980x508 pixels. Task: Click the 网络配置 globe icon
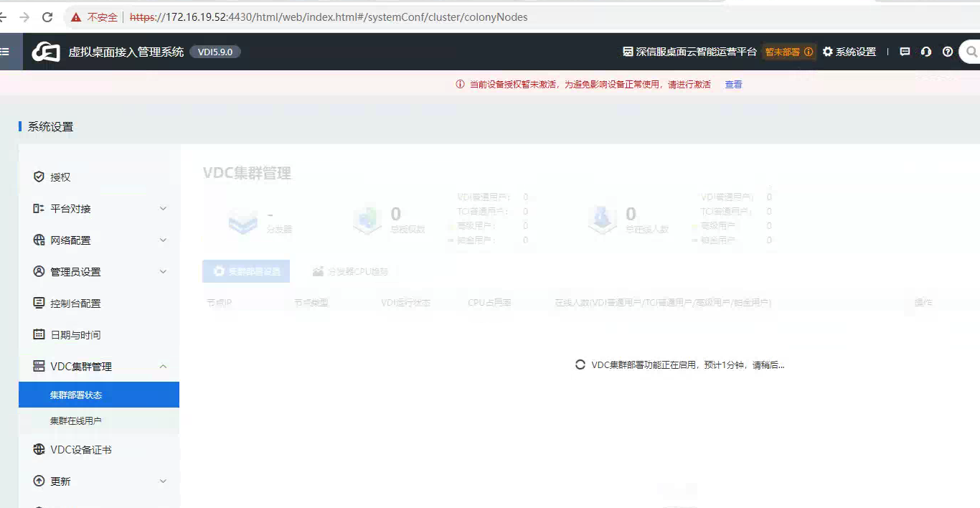[39, 240]
